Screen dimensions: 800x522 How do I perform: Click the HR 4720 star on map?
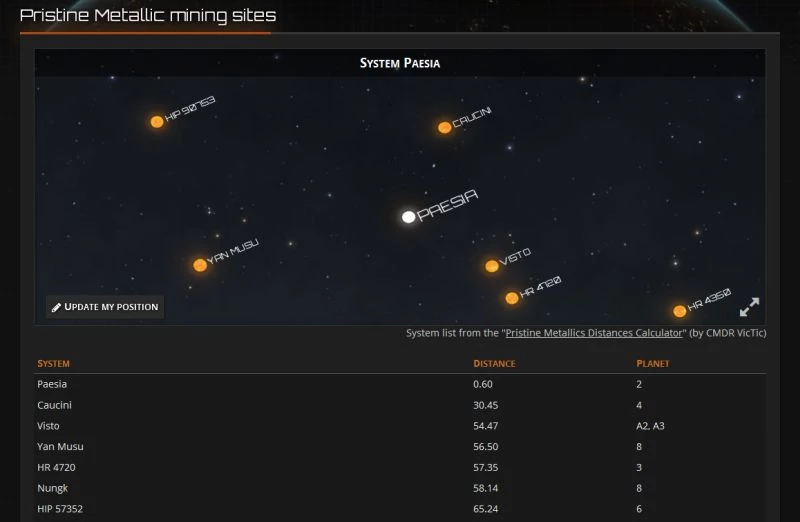tap(512, 297)
